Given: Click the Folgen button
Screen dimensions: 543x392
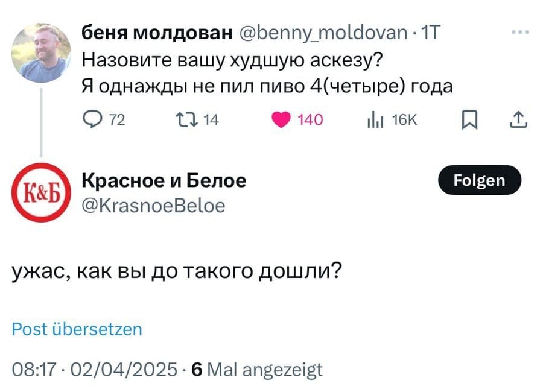Looking at the screenshot, I should coord(479,180).
